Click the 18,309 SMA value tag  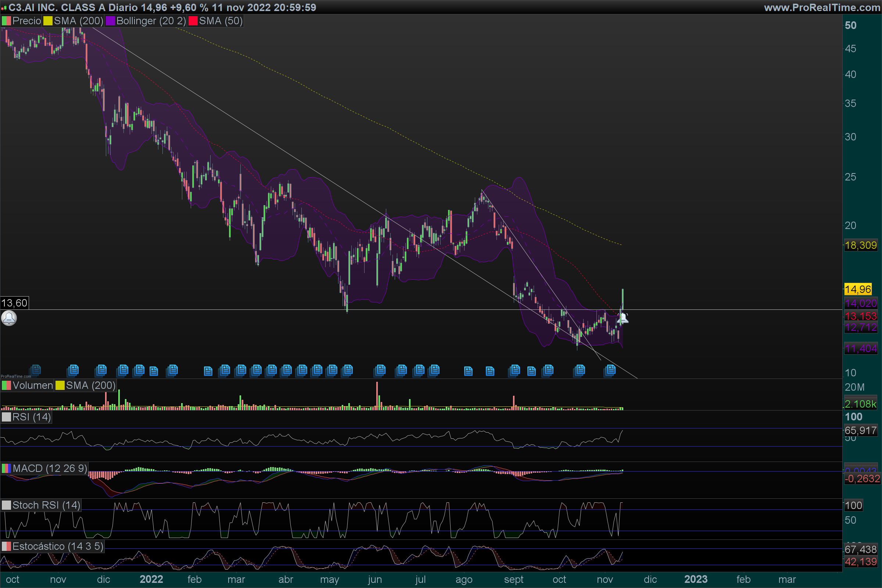click(x=860, y=245)
